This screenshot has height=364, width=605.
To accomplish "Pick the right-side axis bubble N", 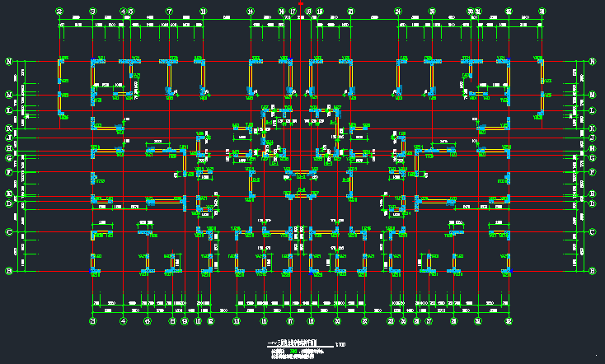I will 592,62.
